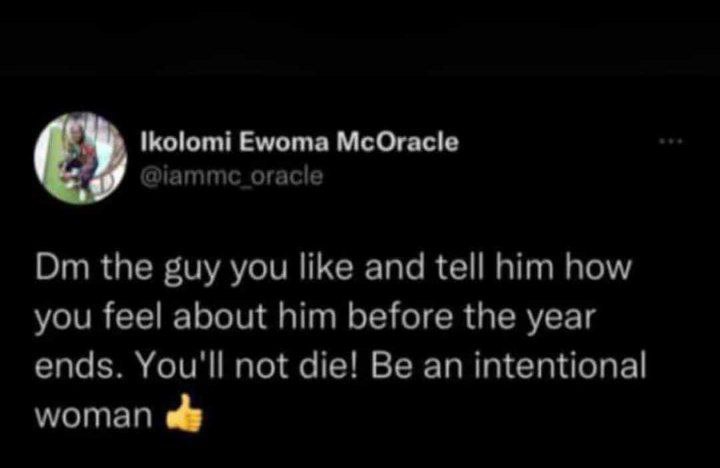This screenshot has height=468, width=720.
Task: Click the word "about" in tweet text
Action: [x=220, y=316]
